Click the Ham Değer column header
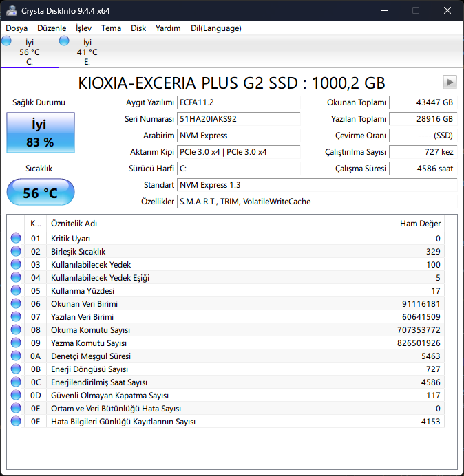 [x=397, y=224]
